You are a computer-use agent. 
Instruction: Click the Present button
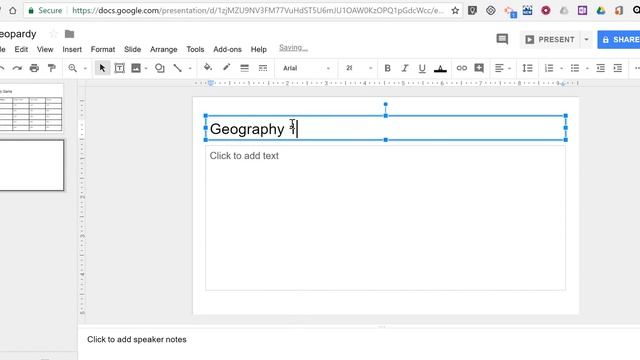tap(550, 40)
